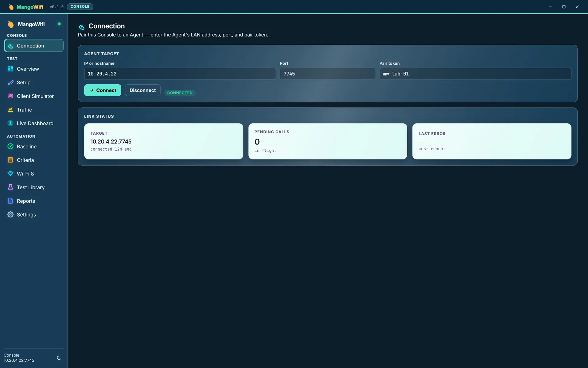Click the Wi-Fi 8 signal icon
Screen dimensions: 588x368
coord(10,174)
